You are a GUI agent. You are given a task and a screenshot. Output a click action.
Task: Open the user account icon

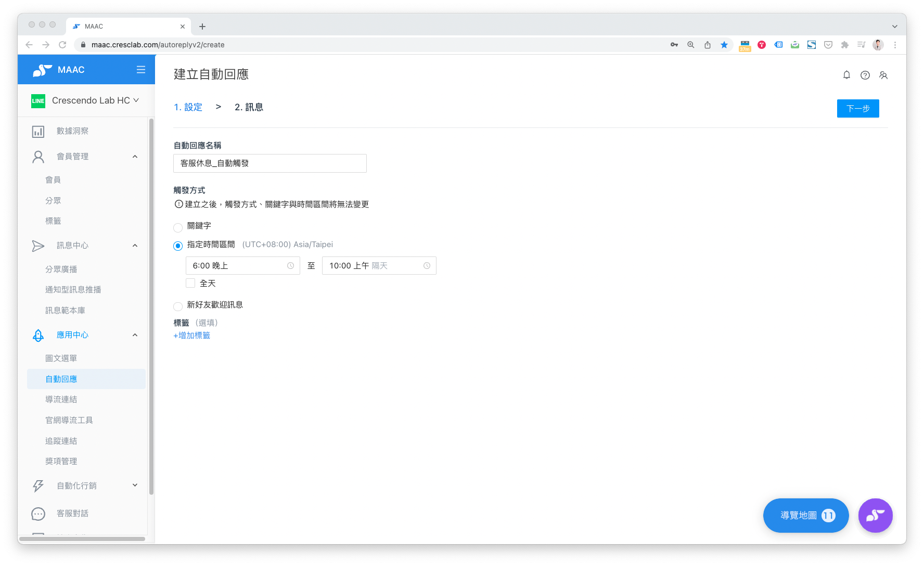pos(883,75)
